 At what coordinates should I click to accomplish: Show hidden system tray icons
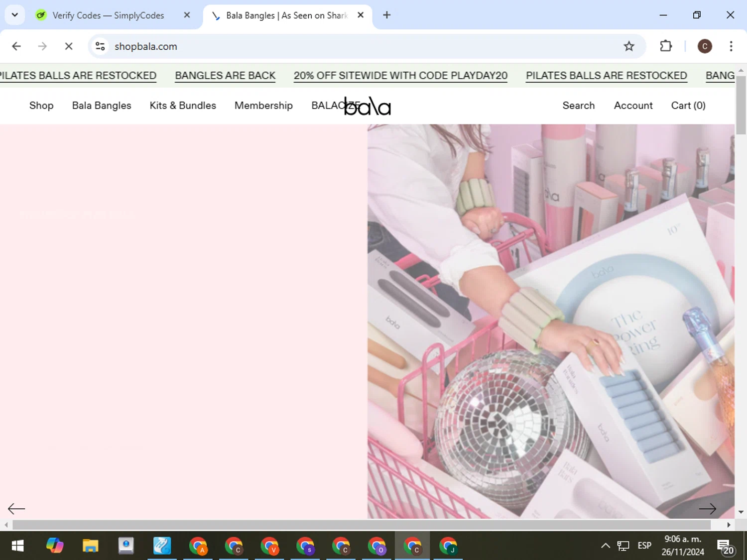[x=606, y=546]
